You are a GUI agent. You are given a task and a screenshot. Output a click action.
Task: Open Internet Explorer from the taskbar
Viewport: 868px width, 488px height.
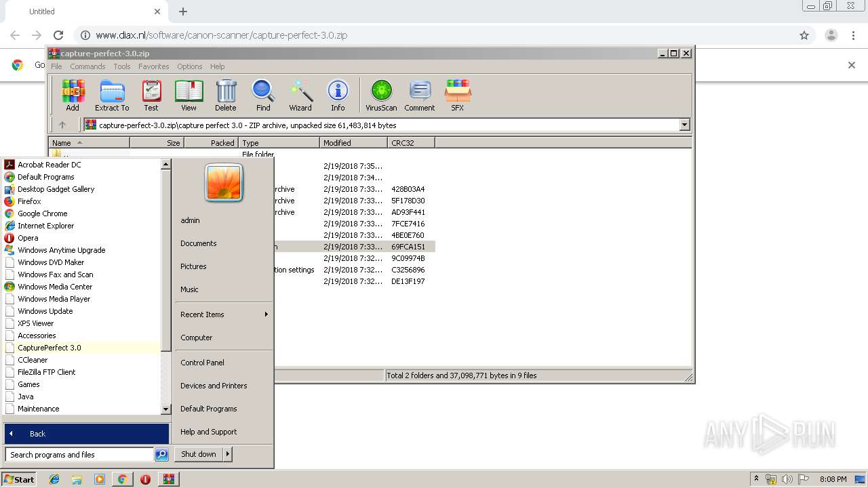[x=54, y=479]
